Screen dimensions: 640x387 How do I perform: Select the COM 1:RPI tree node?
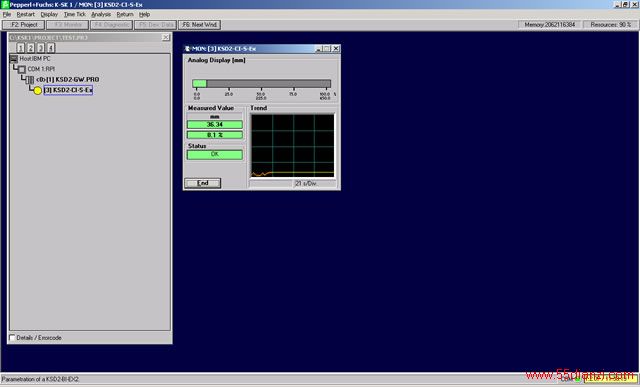pos(41,69)
